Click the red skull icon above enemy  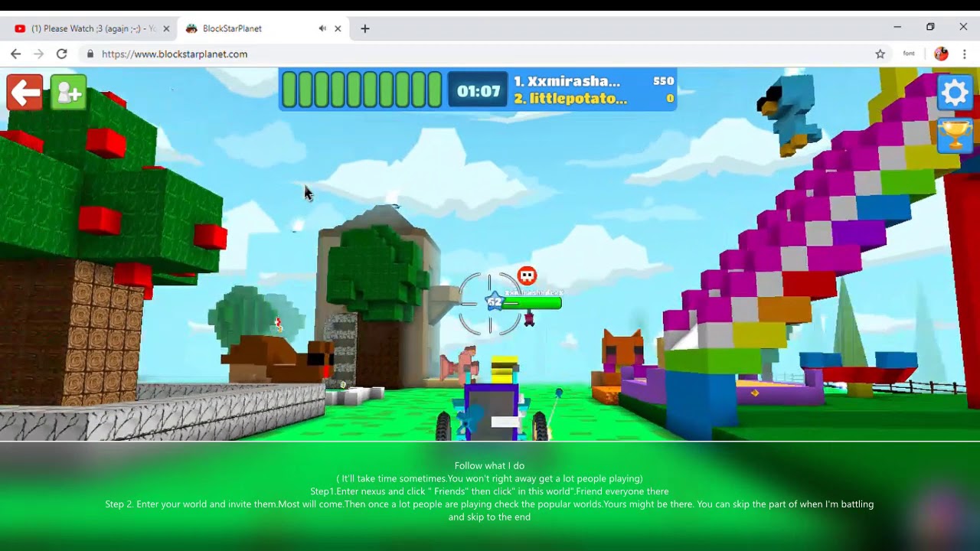point(527,275)
